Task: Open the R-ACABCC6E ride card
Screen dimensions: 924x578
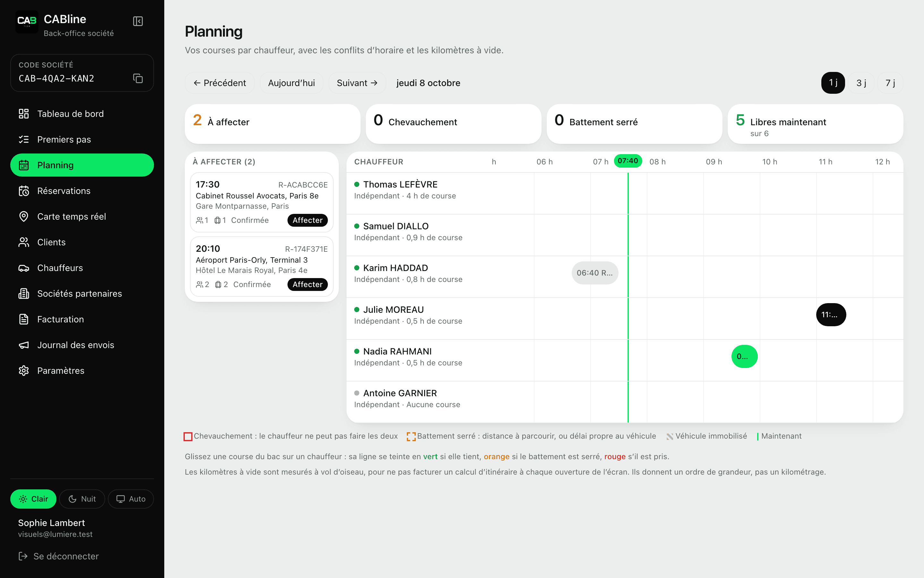Action: point(261,202)
